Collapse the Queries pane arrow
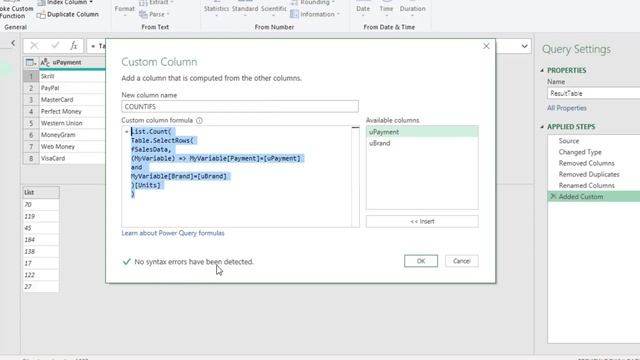Image resolution: width=640 pixels, height=360 pixels. [13, 43]
